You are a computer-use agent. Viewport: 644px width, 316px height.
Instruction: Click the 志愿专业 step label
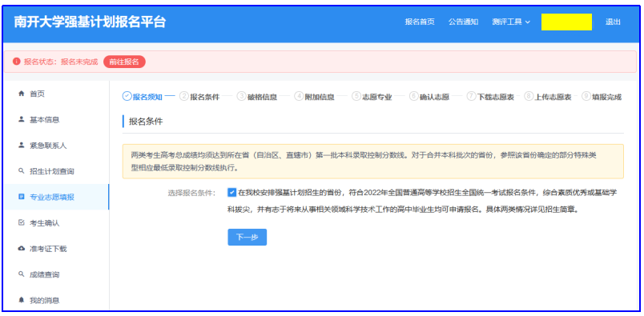coord(376,98)
